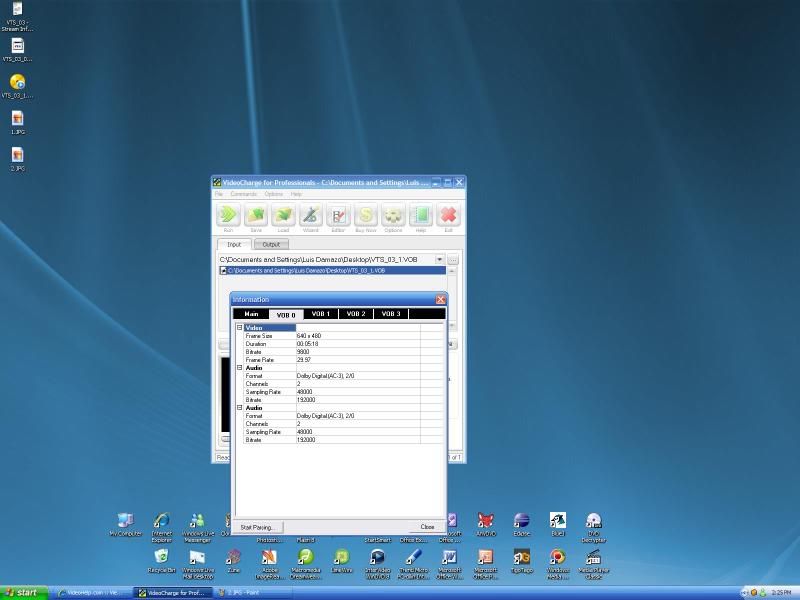Switch to the VideoHelp.com taskbar window
The width and height of the screenshot is (800, 600).
90,593
